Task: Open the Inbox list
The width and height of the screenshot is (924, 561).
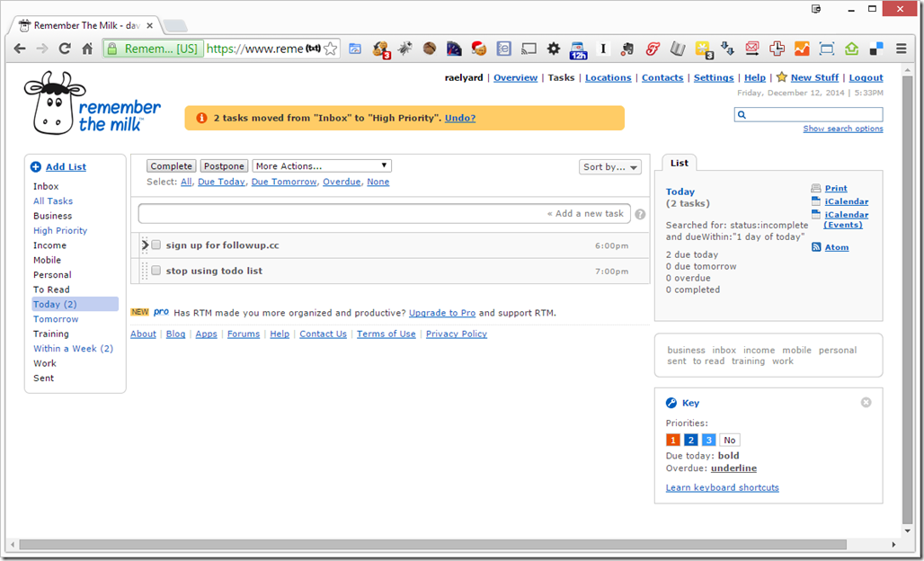Action: point(46,186)
